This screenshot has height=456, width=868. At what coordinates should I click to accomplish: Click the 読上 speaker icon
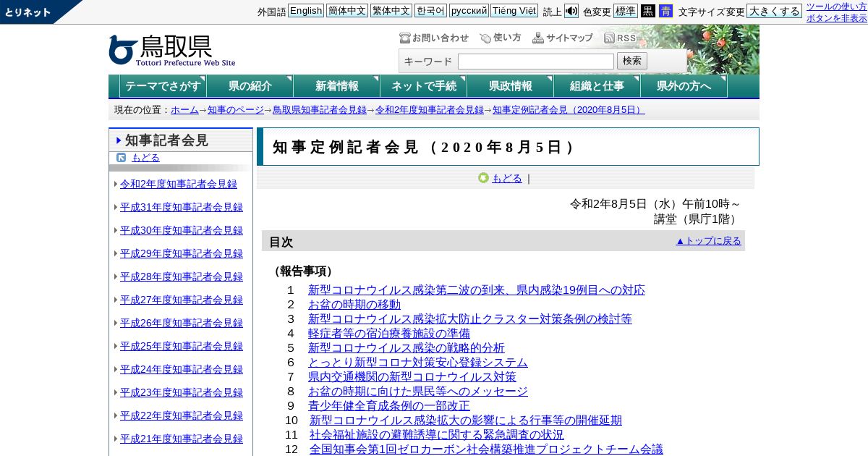point(571,11)
